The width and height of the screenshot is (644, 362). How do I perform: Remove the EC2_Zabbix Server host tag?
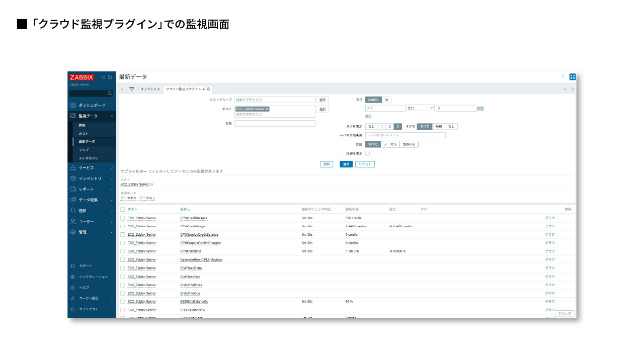[267, 109]
